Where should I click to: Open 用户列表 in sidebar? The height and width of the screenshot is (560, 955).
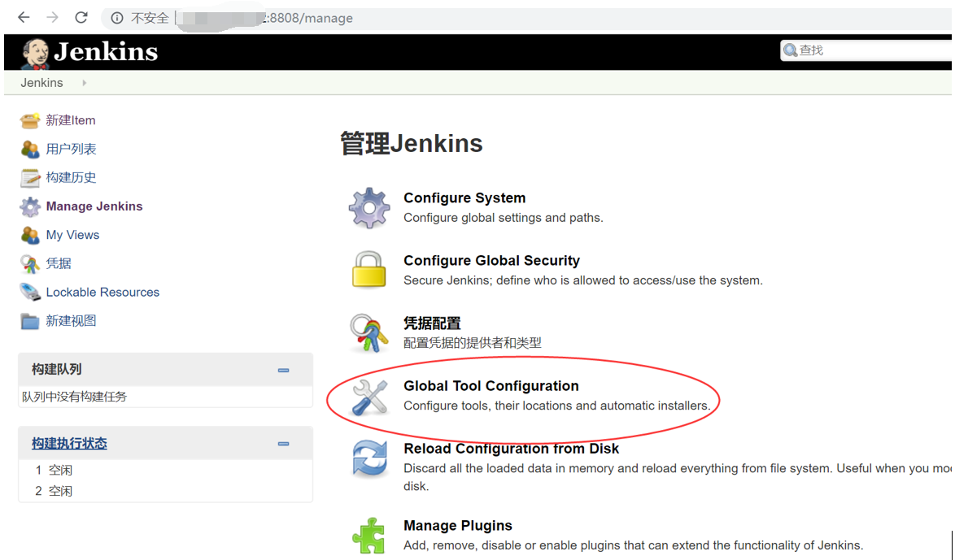point(72,149)
